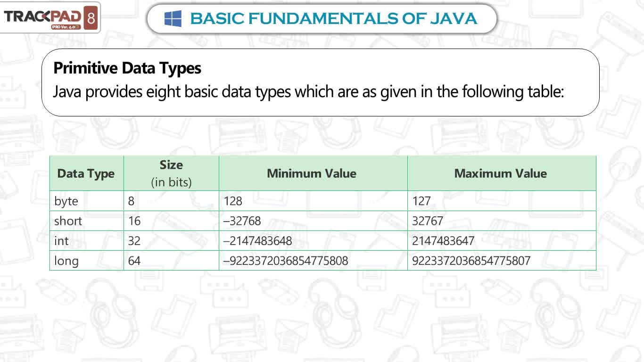This screenshot has width=644, height=362.
Task: Click the introductory sentence about eight data types
Action: click(308, 91)
